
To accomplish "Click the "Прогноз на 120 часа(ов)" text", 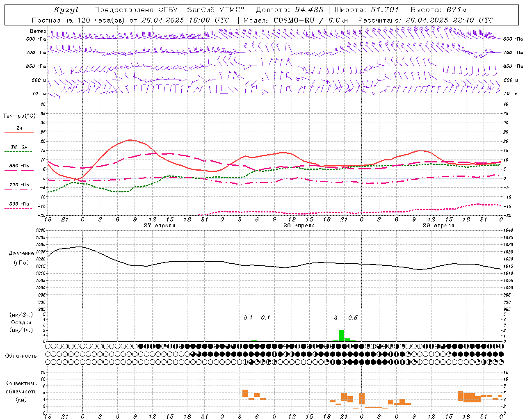I will 79,20.
